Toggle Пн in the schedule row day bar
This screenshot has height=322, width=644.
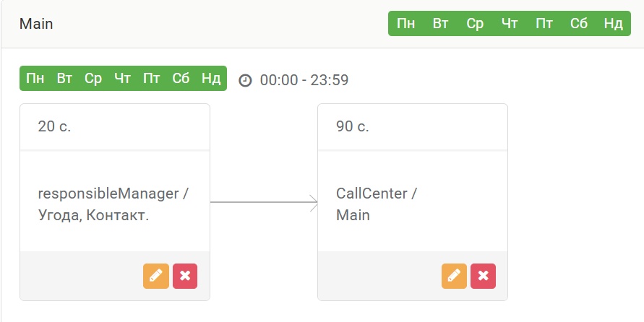click(x=35, y=78)
